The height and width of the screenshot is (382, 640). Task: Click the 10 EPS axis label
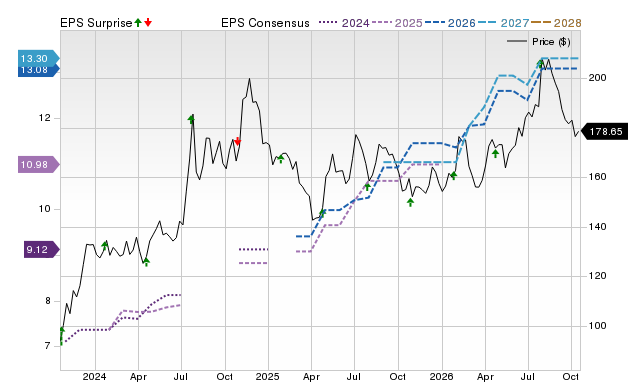pos(44,209)
